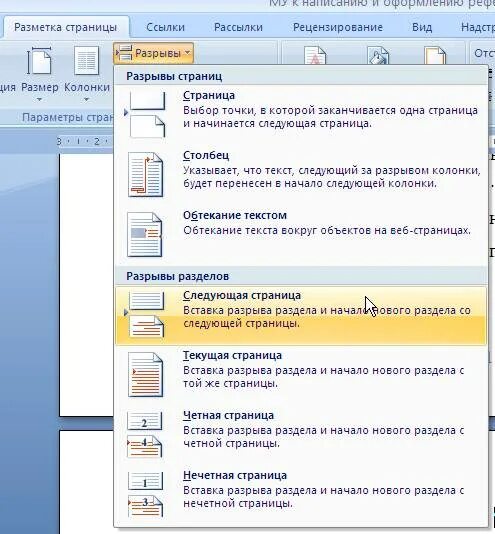Viewport: 495px width, 534px height.
Task: Open the Надстройки tab
Action: 478,27
